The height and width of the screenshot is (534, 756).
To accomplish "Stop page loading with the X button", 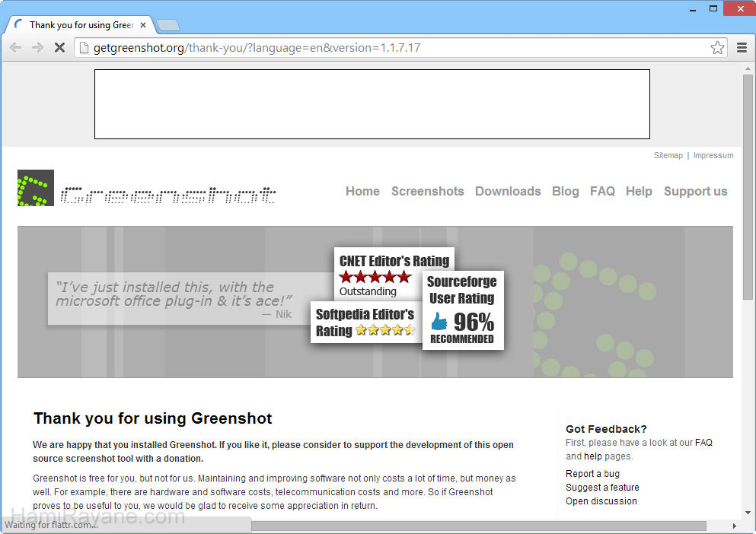I will click(60, 47).
